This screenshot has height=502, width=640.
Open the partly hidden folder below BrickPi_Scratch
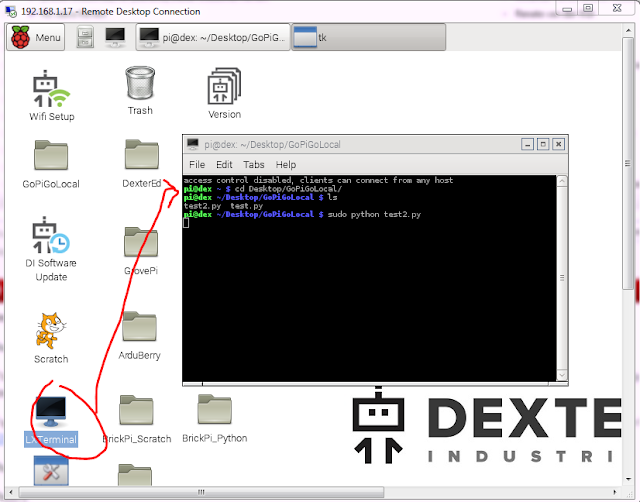[135, 474]
